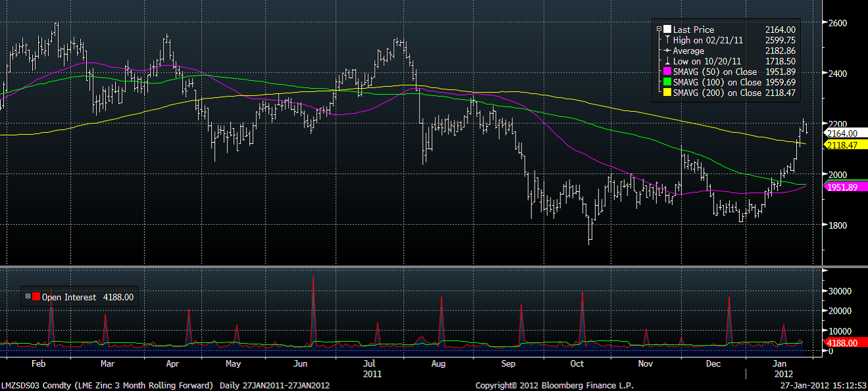
Task: Click the white 2164.00 price axis tag
Action: (843, 133)
